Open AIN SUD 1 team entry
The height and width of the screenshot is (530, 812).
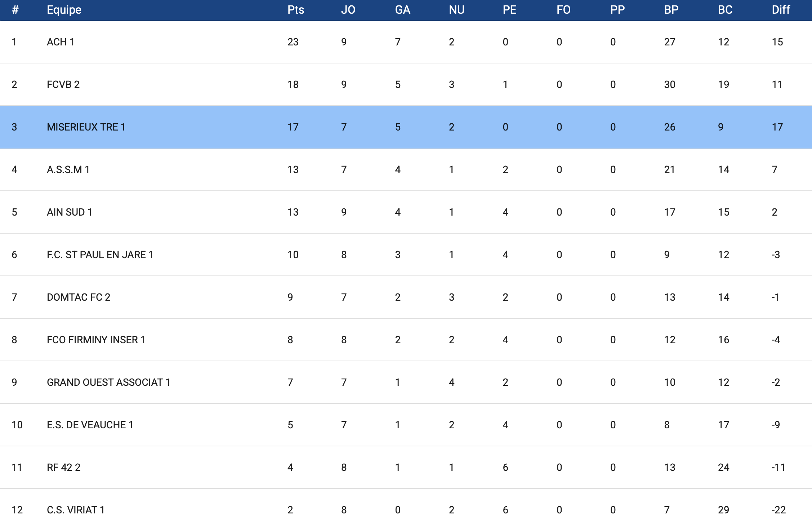coord(70,212)
